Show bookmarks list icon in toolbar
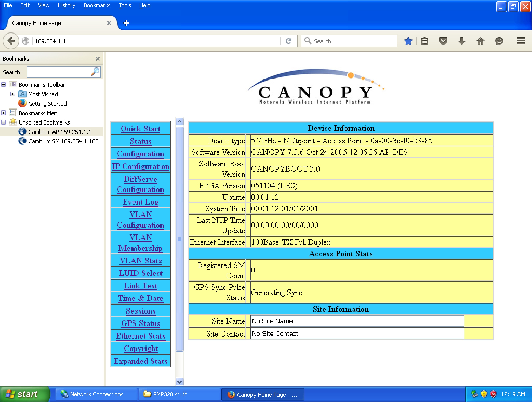 tap(424, 41)
